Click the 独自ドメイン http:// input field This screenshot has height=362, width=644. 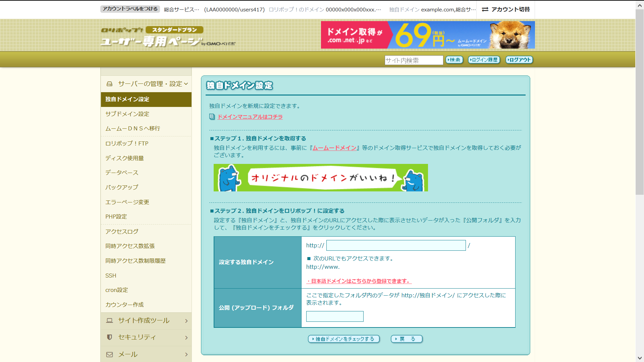396,245
